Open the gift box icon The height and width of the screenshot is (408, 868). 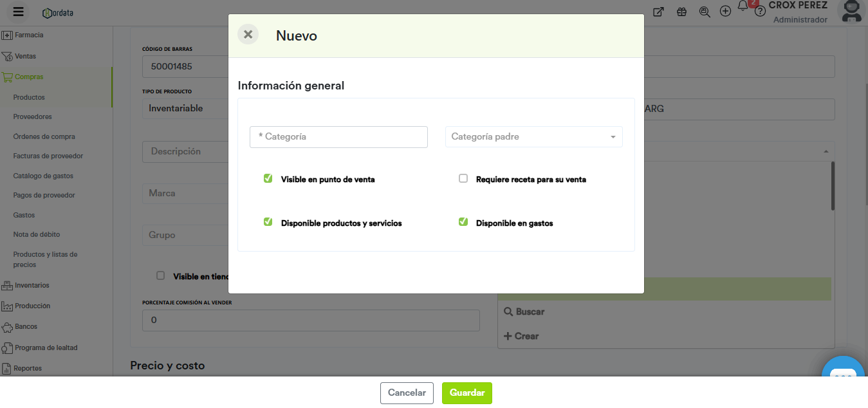(x=681, y=12)
